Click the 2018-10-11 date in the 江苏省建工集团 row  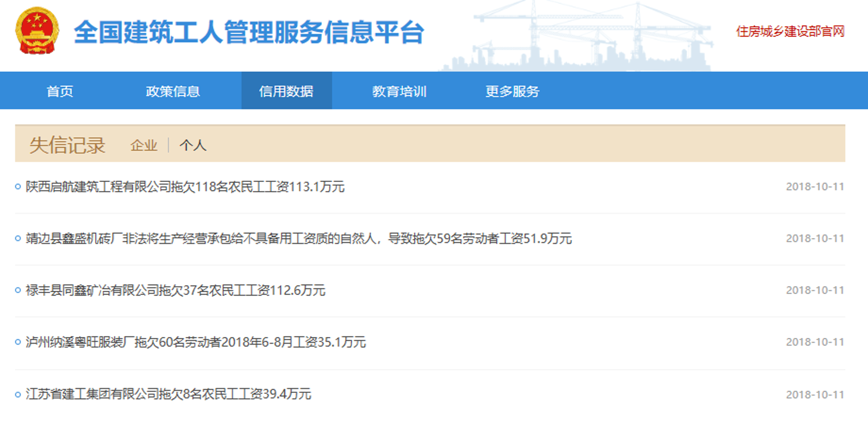(815, 394)
